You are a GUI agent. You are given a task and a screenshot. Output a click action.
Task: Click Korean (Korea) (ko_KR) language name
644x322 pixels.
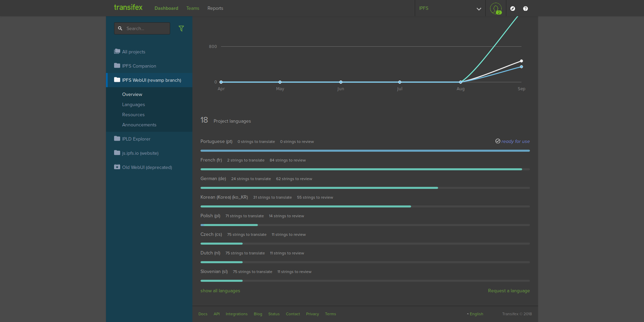point(224,197)
